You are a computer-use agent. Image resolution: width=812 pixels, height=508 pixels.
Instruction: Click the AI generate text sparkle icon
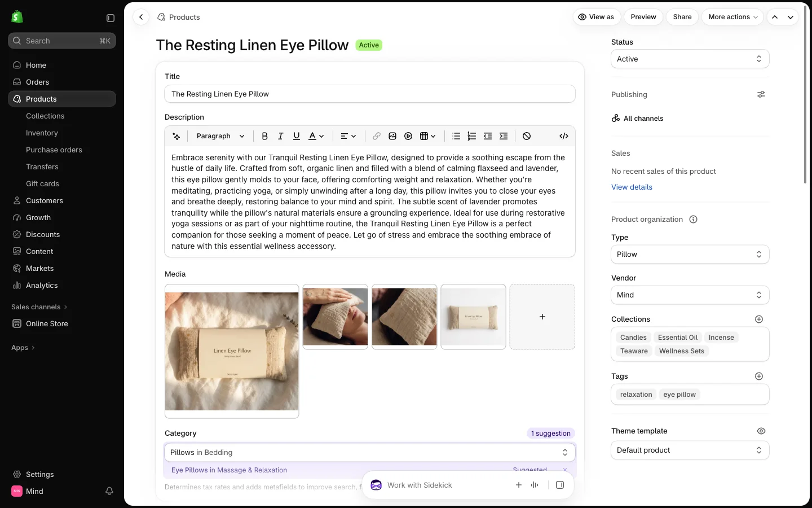click(176, 136)
